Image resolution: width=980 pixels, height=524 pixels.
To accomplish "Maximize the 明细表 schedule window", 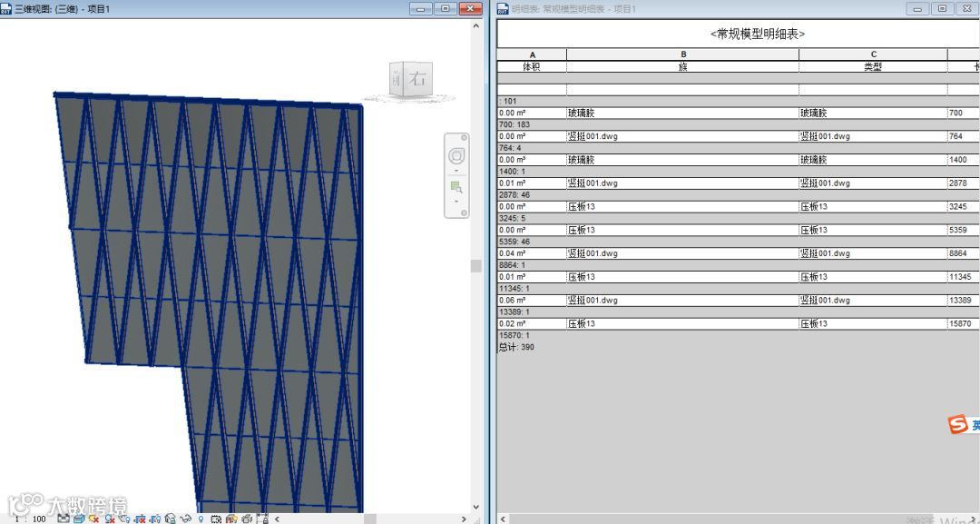I will click(x=941, y=9).
